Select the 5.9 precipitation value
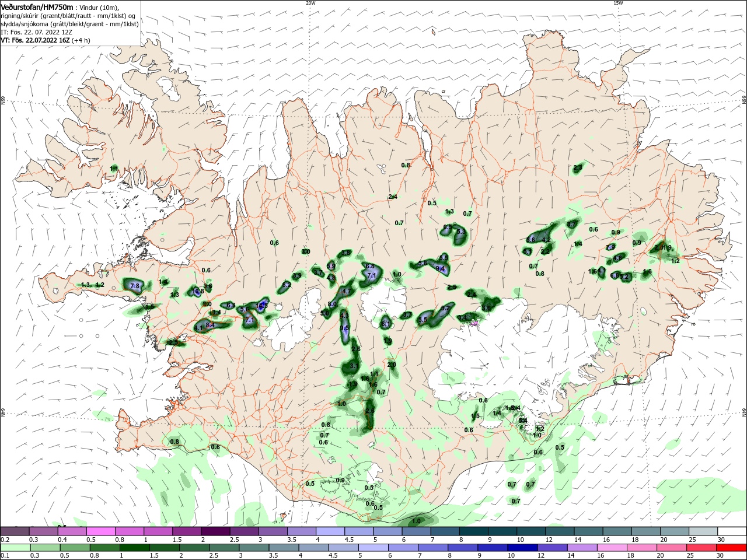This screenshot has height=560, width=747. [x=331, y=266]
